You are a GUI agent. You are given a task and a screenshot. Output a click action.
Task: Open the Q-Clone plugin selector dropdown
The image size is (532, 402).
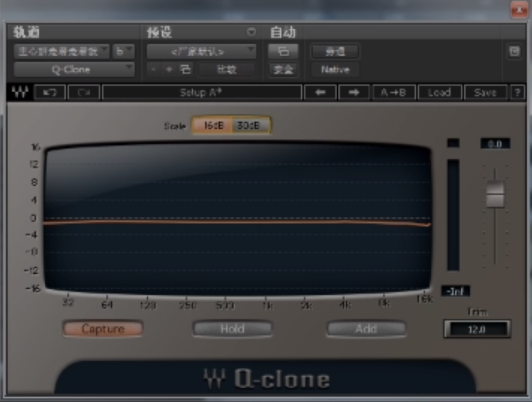75,69
